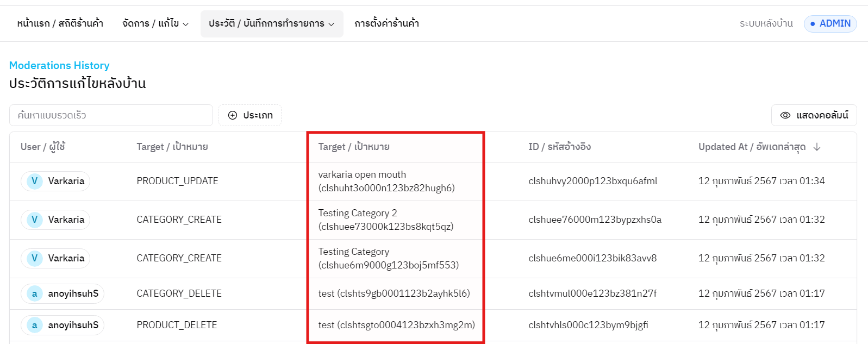Click the แสดงคอลัมน์ column visibility button
Image resolution: width=868 pixels, height=344 pixels.
(814, 115)
